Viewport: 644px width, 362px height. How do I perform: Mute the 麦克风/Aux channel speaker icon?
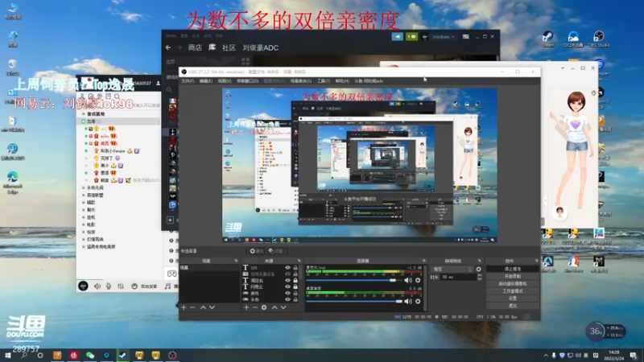tap(408, 280)
